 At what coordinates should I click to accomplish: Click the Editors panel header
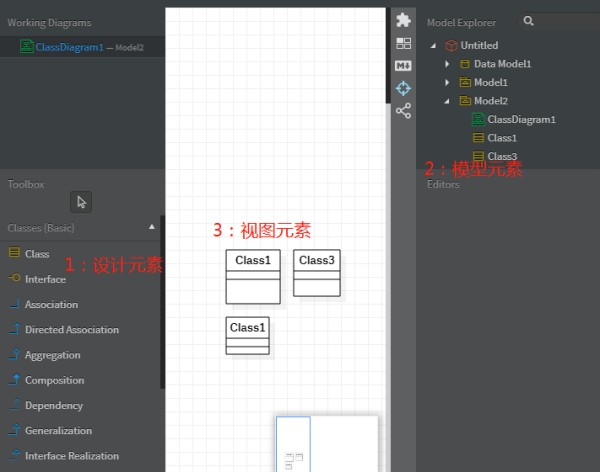point(443,184)
